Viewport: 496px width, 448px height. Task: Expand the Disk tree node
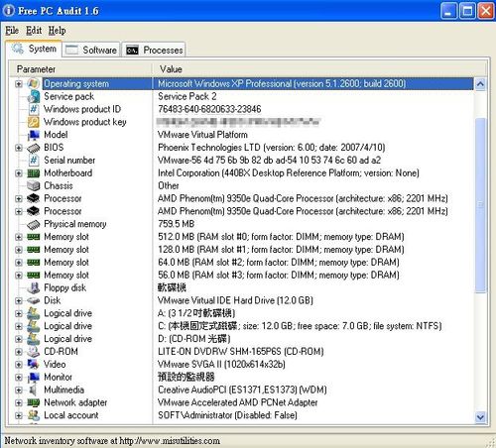coord(19,300)
